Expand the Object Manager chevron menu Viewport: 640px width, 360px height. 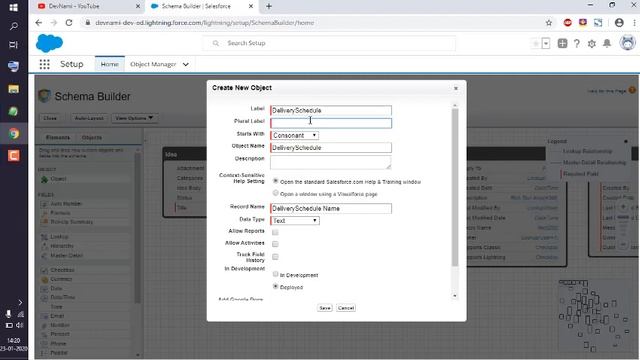186,64
